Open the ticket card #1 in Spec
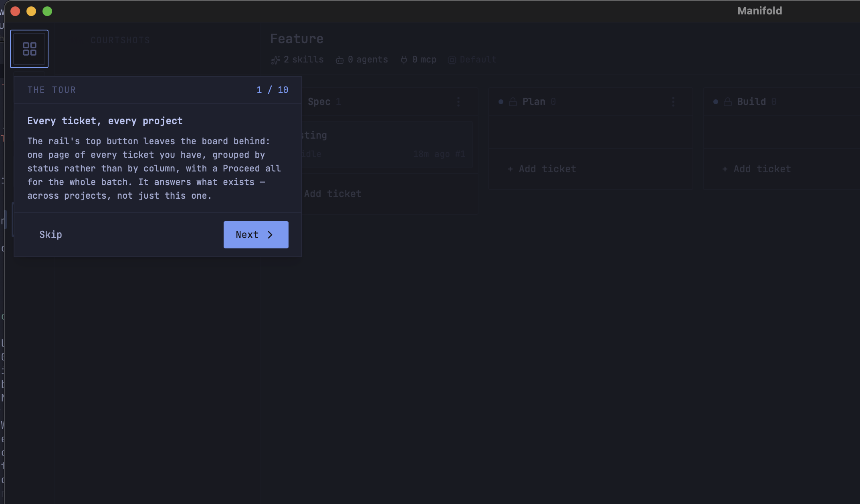This screenshot has width=860, height=504. pos(387,145)
